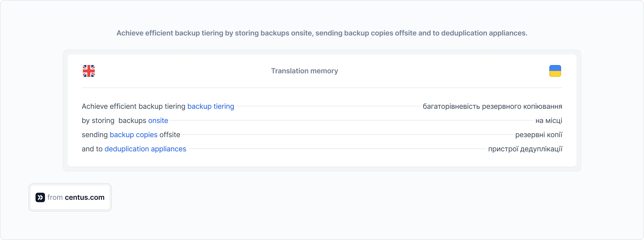This screenshot has width=644, height=240.
Task: Select the 'deduplication appliances' highlighted term
Action: (x=145, y=149)
